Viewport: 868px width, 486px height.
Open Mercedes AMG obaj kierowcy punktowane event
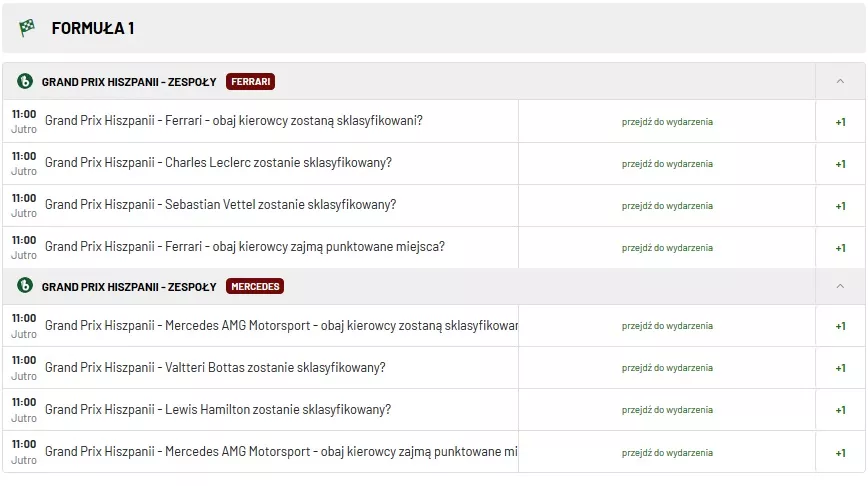[x=281, y=452]
